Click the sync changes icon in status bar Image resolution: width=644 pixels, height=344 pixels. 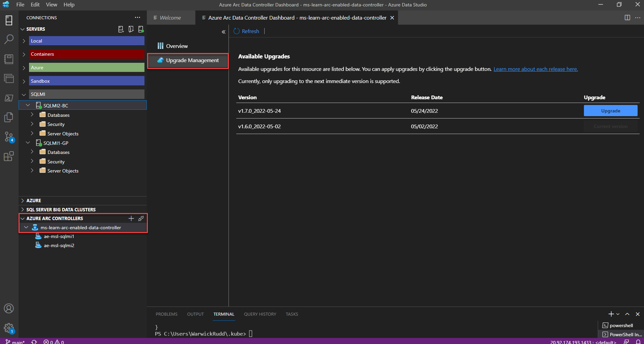point(34,342)
